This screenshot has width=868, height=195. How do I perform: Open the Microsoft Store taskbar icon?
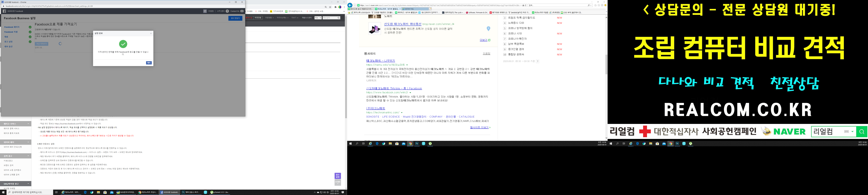click(x=105, y=192)
